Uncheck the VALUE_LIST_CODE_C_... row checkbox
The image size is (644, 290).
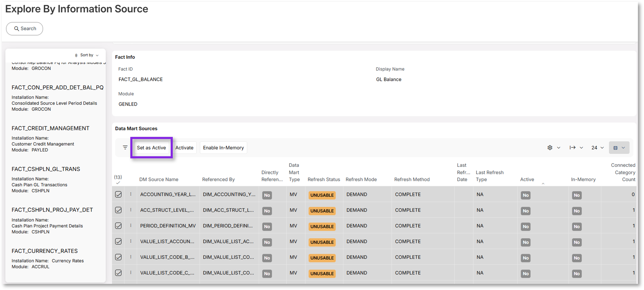click(118, 273)
